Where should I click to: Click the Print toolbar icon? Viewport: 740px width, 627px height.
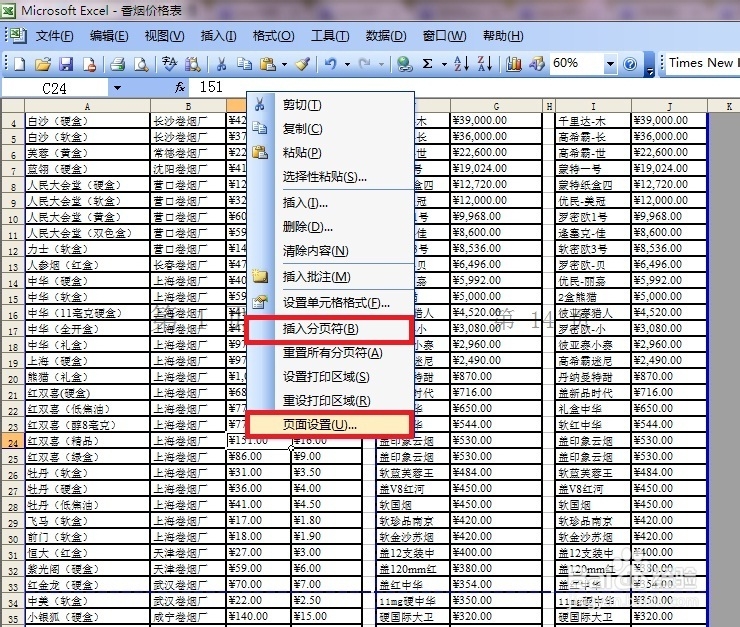click(117, 64)
